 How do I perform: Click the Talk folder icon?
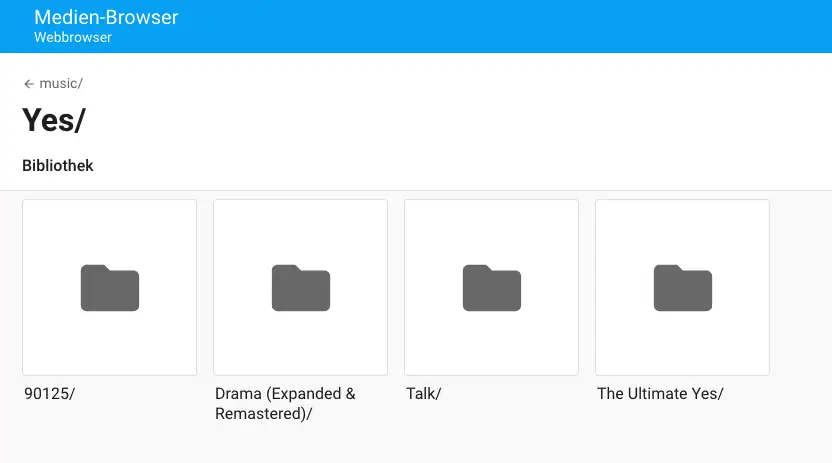click(x=491, y=288)
